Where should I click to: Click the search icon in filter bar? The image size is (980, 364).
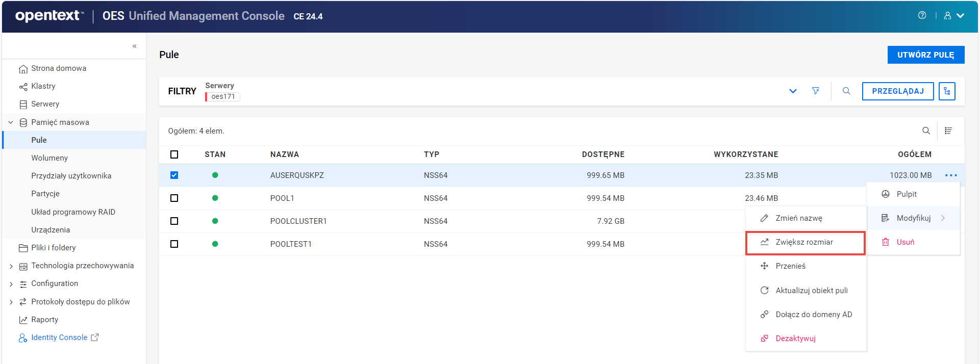(x=846, y=91)
